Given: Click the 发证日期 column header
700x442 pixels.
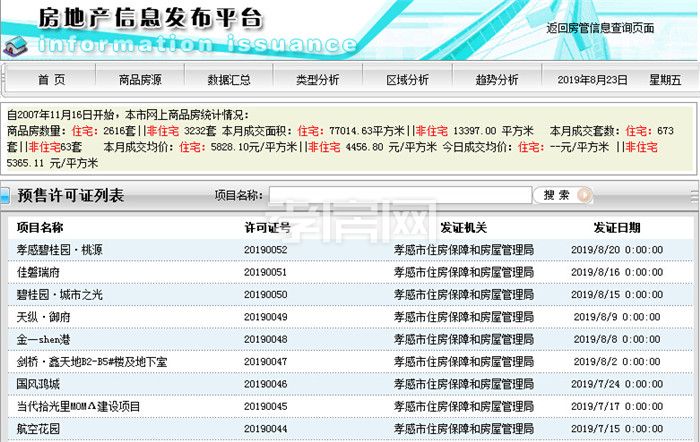Looking at the screenshot, I should point(617,228).
